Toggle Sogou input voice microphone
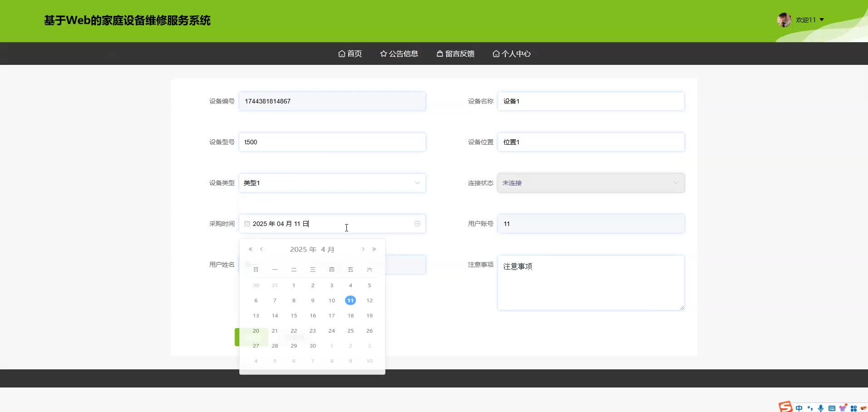 point(820,408)
